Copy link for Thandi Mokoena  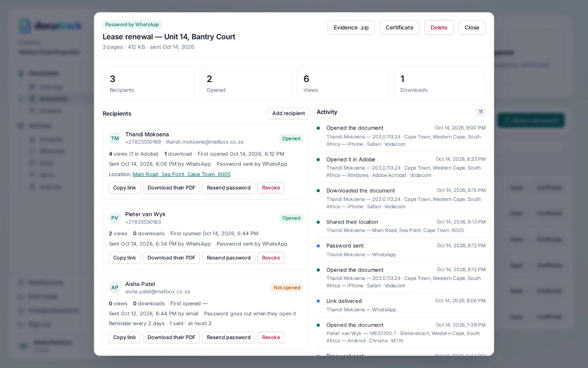tap(125, 188)
